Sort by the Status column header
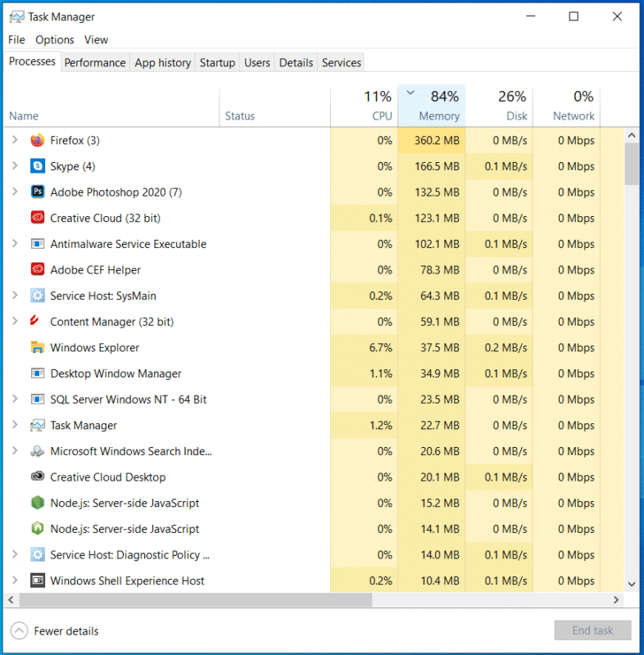This screenshot has height=655, width=644. pos(274,106)
